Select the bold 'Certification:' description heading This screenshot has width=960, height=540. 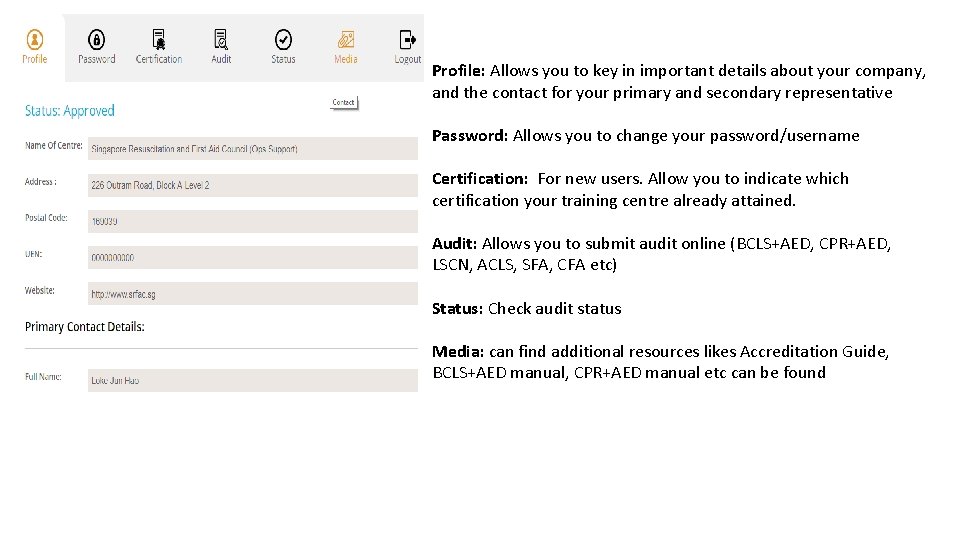pos(480,179)
